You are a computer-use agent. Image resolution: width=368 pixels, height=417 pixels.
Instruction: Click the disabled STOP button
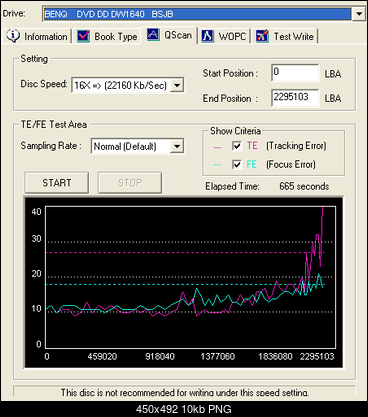130,183
